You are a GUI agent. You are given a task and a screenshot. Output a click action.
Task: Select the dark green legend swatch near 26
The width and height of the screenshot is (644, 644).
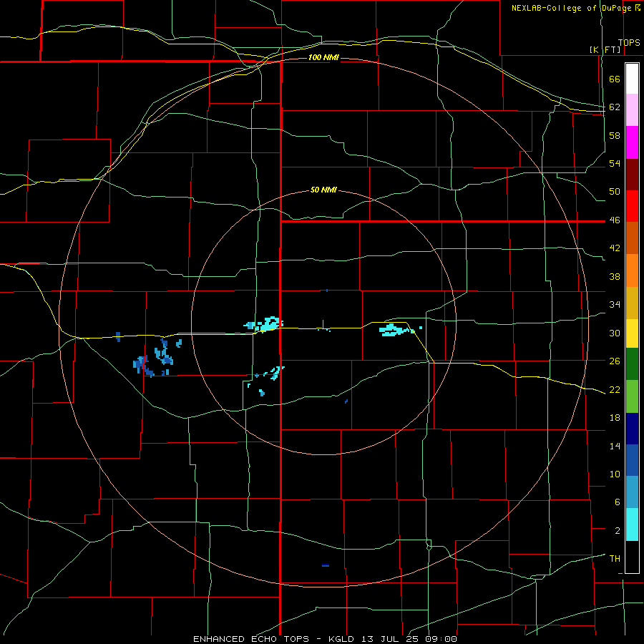[x=632, y=364]
